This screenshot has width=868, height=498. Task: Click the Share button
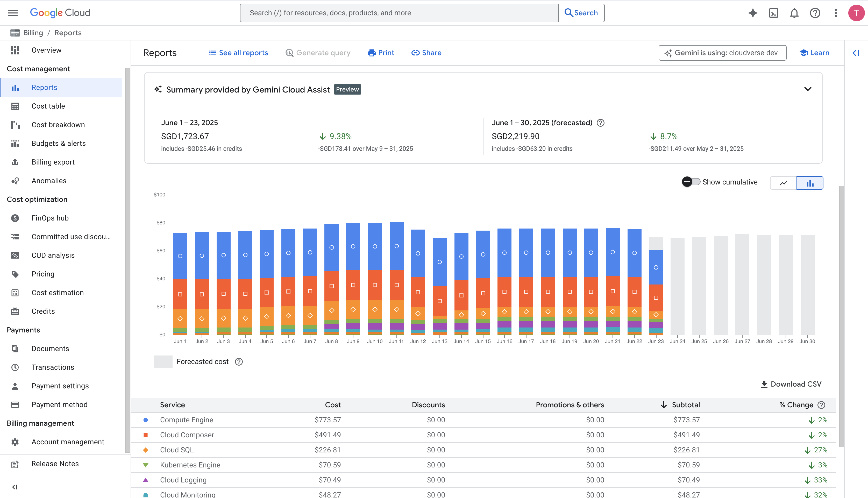[426, 53]
